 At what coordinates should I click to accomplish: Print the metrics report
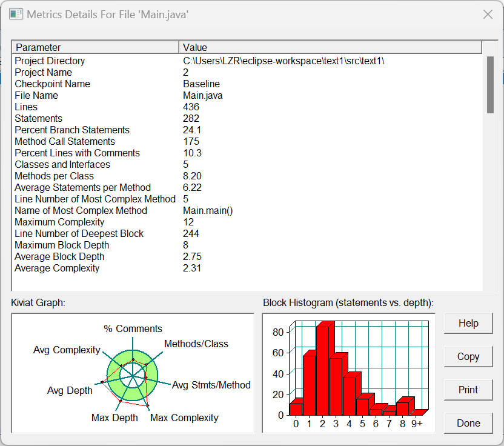click(468, 390)
